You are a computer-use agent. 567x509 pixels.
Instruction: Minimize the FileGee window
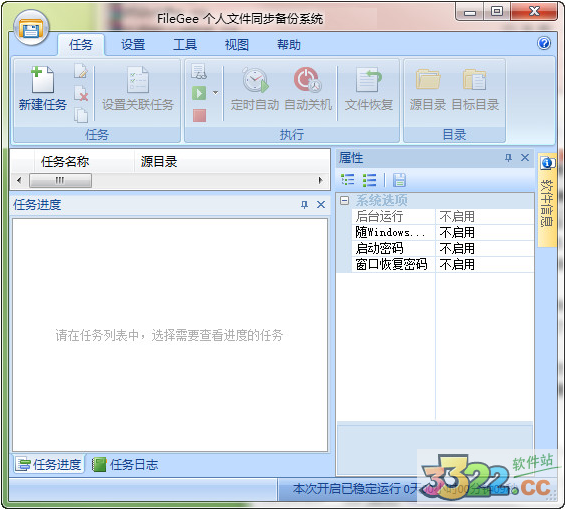(469, 12)
